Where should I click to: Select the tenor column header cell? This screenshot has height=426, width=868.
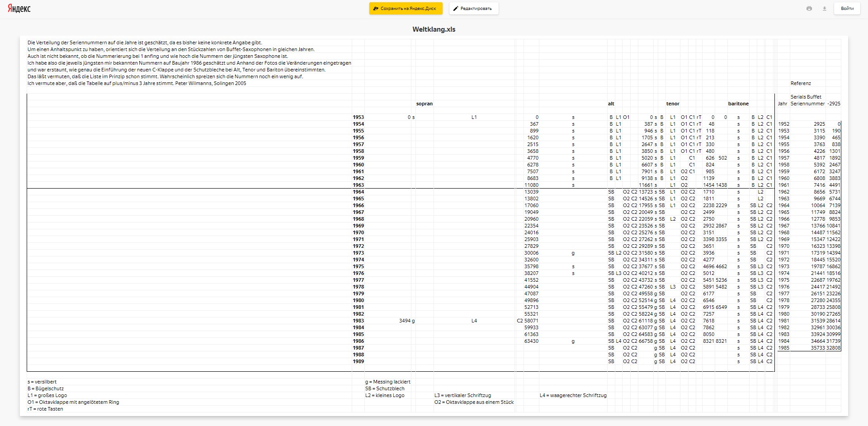click(x=672, y=104)
